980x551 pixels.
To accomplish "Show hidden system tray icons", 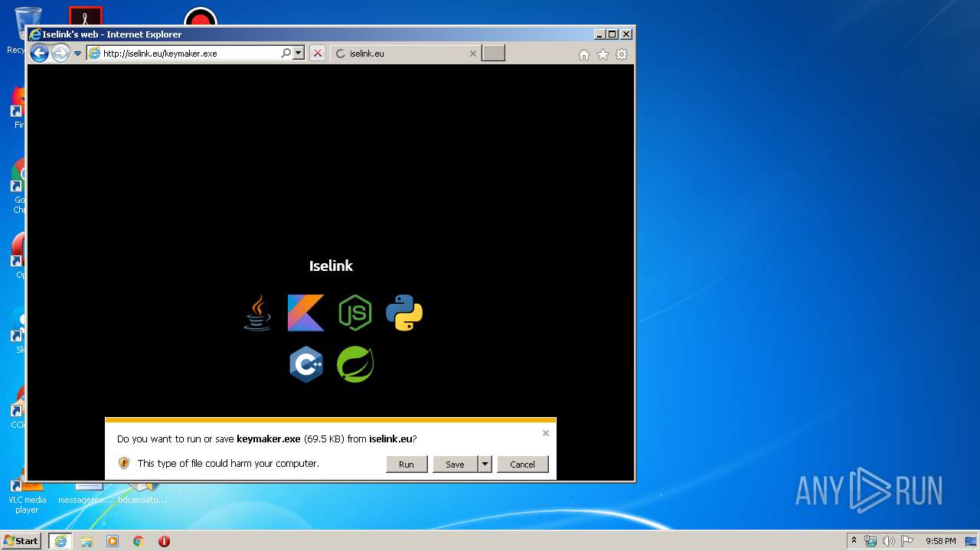I will pyautogui.click(x=854, y=541).
